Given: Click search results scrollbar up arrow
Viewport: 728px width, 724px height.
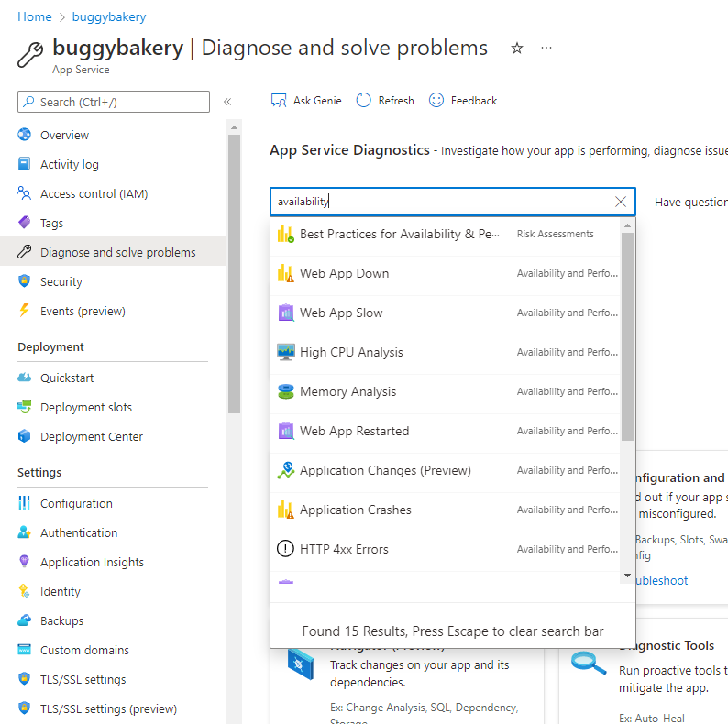Looking at the screenshot, I should pos(627,225).
